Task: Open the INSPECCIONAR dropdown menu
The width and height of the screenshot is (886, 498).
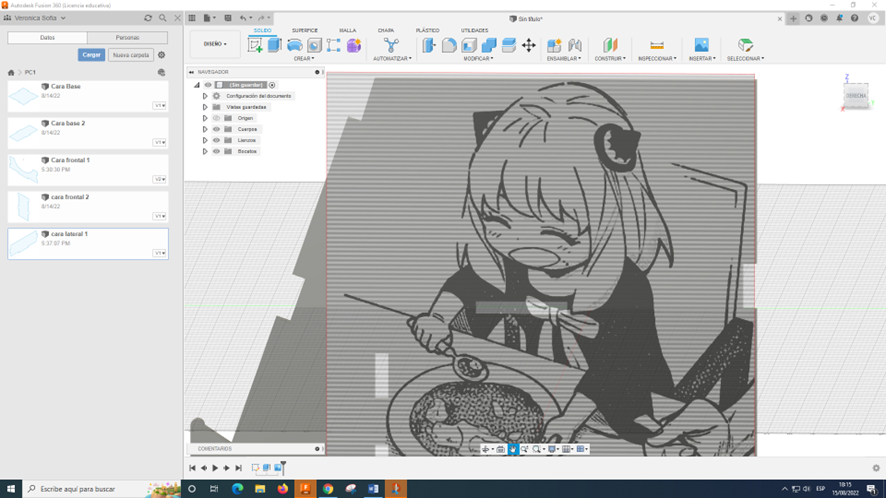Action: pyautogui.click(x=657, y=58)
